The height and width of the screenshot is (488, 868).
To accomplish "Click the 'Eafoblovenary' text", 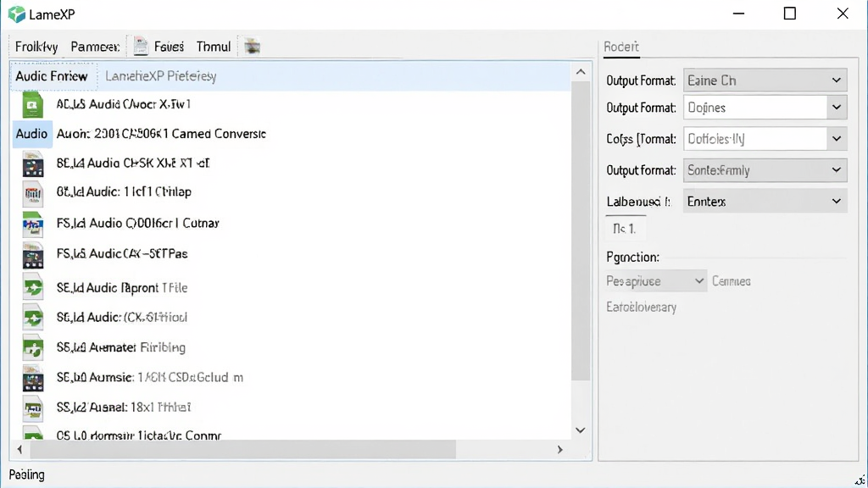I will pos(641,307).
